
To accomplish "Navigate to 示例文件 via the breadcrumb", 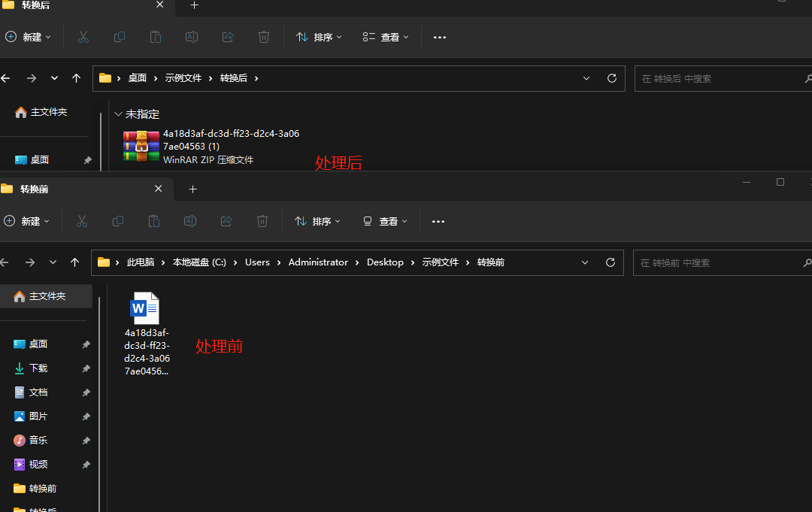I will click(x=440, y=262).
